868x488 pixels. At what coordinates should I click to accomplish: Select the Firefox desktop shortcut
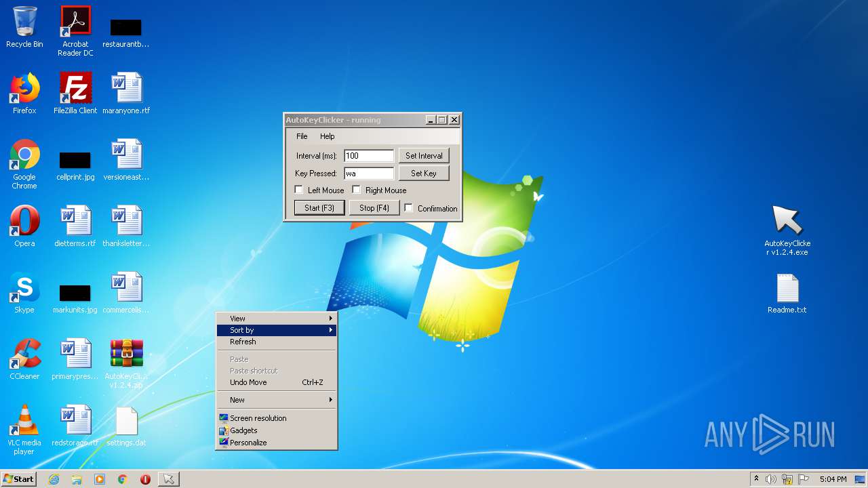(x=24, y=94)
